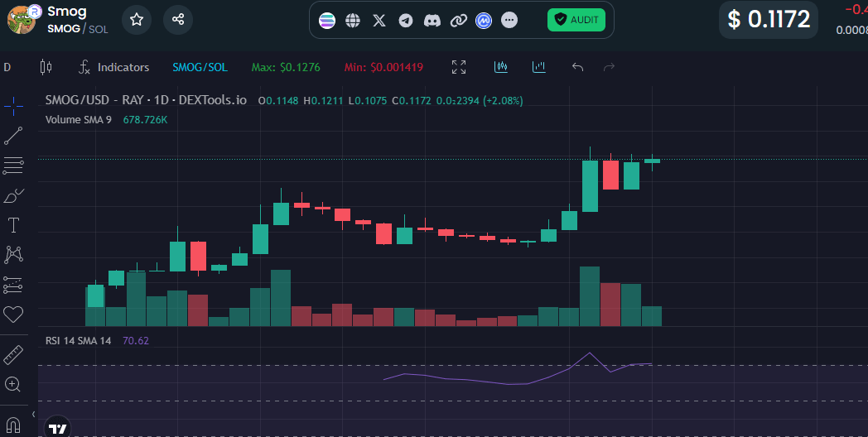The height and width of the screenshot is (437, 868).
Task: Redo the chart action
Action: point(609,68)
